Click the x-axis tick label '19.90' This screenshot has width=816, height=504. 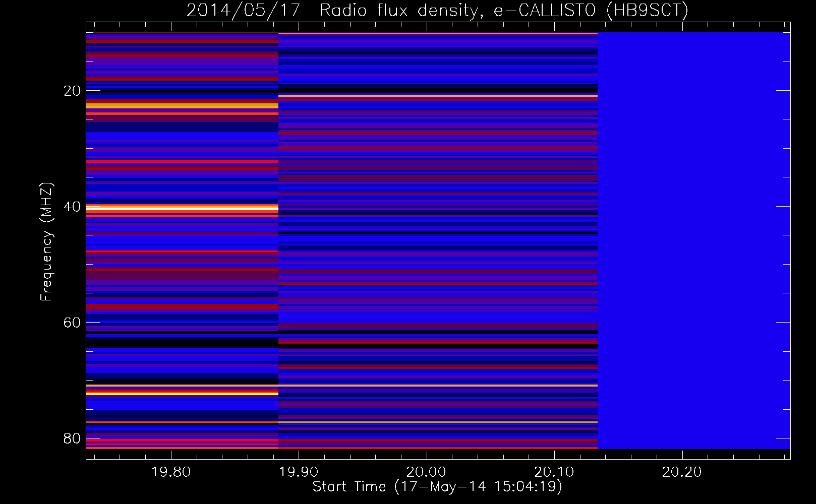(299, 472)
